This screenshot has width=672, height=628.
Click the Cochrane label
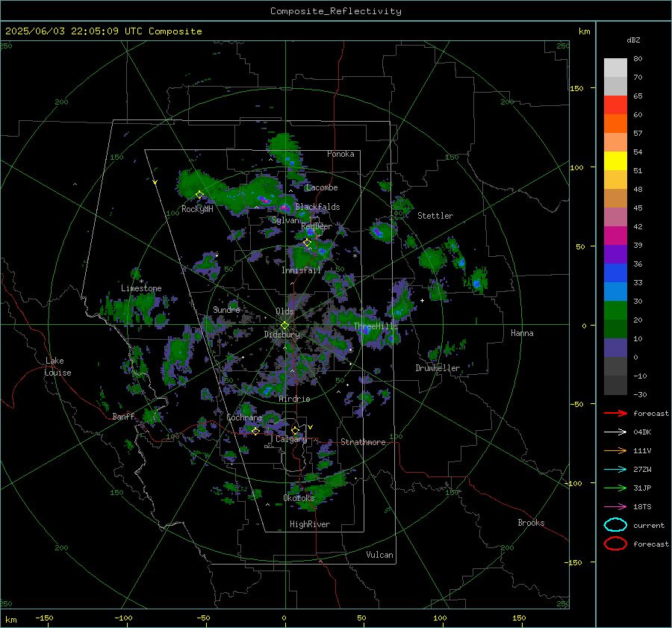point(244,417)
